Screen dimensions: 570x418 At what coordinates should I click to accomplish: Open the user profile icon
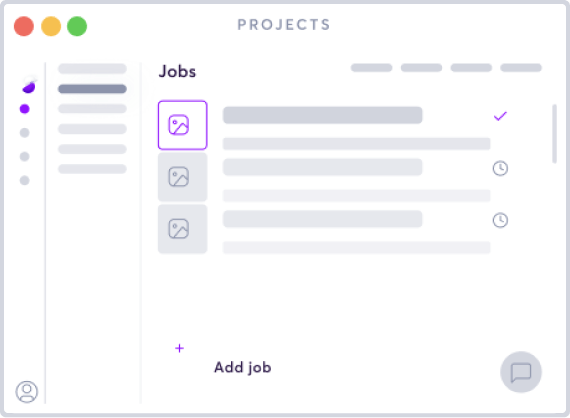point(27,391)
